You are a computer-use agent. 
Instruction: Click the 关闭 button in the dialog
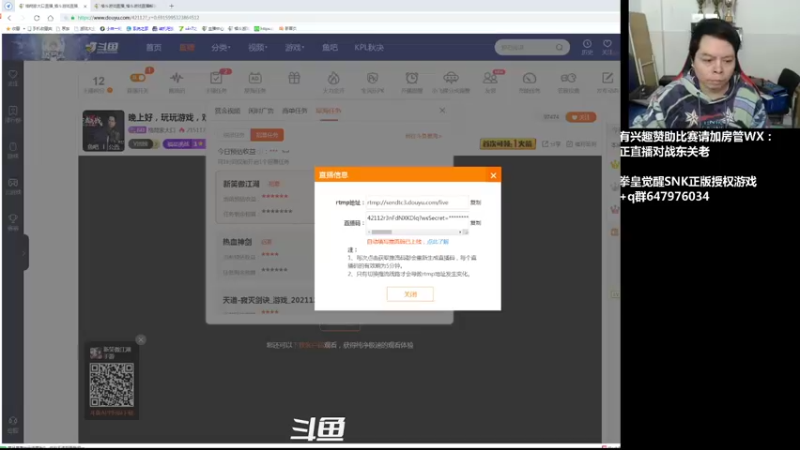click(x=410, y=294)
